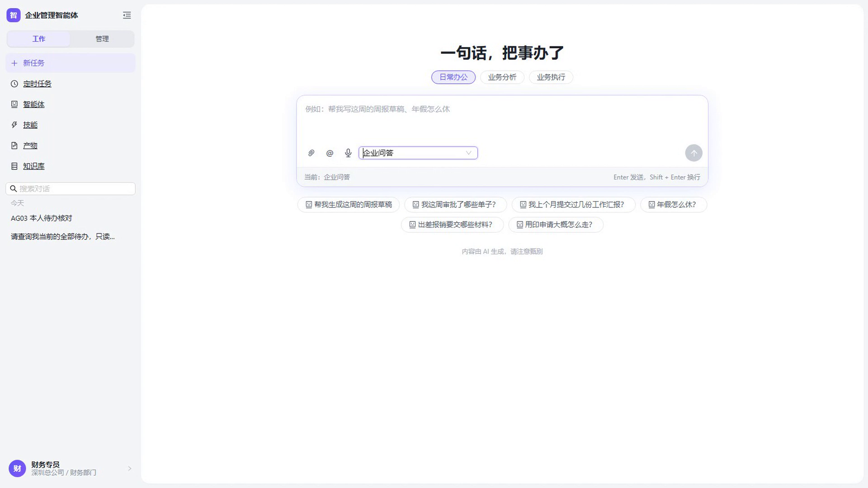
Task: Choose suggestion 年假怎么休?
Action: 674,205
